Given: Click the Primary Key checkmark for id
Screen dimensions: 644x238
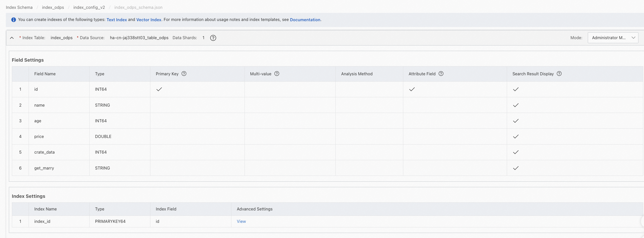Looking at the screenshot, I should coord(159,89).
